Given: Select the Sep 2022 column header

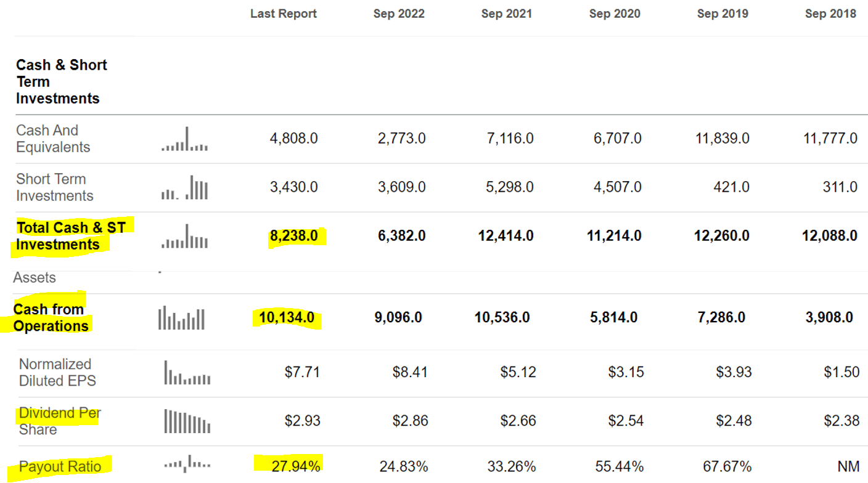Looking at the screenshot, I should (399, 13).
